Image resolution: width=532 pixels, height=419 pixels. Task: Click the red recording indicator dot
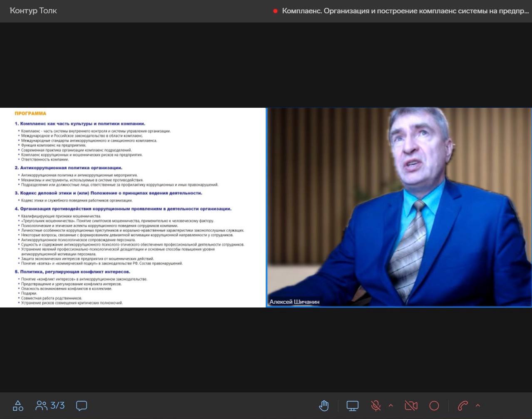click(275, 11)
